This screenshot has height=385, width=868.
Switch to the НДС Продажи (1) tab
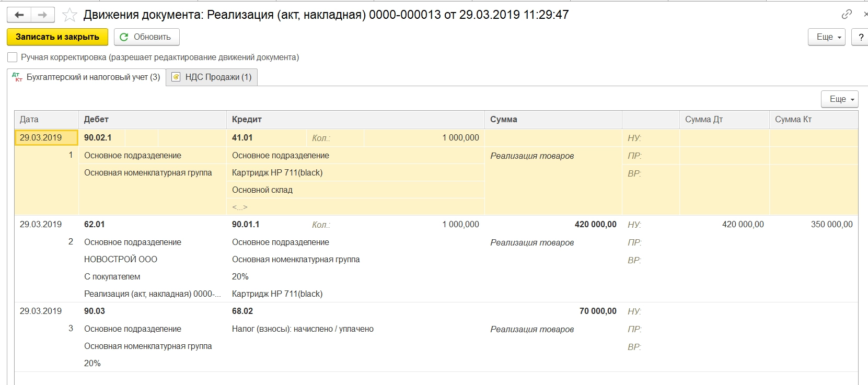218,77
